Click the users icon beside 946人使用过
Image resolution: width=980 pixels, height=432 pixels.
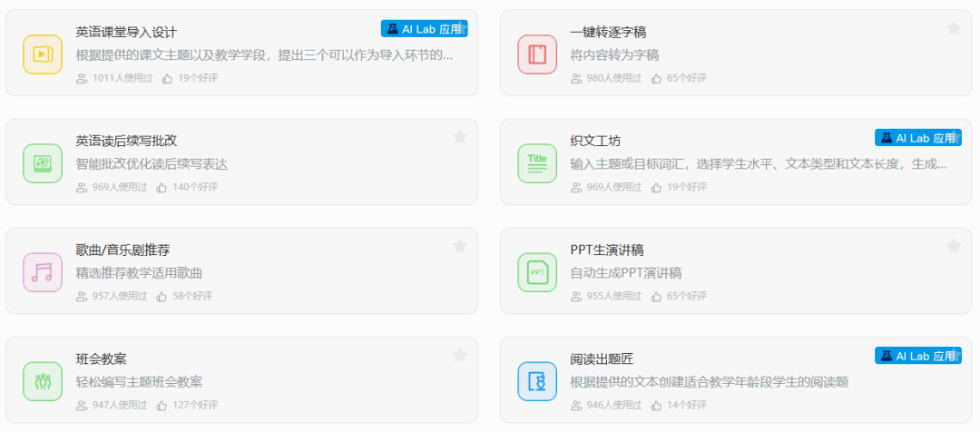point(576,405)
